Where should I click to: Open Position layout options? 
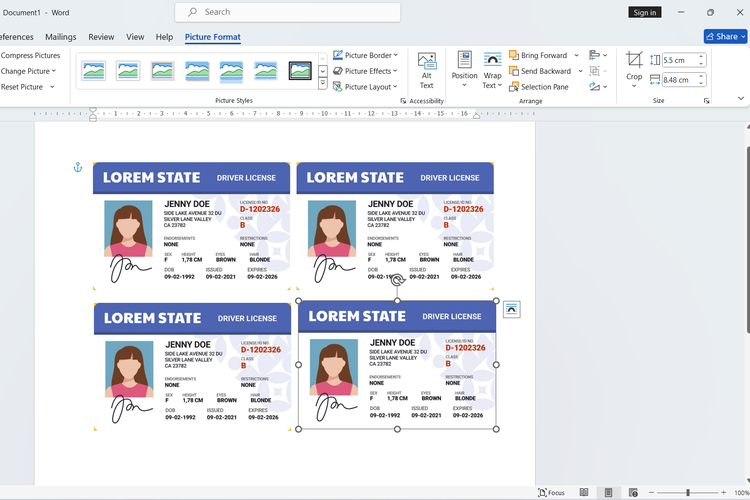point(464,69)
